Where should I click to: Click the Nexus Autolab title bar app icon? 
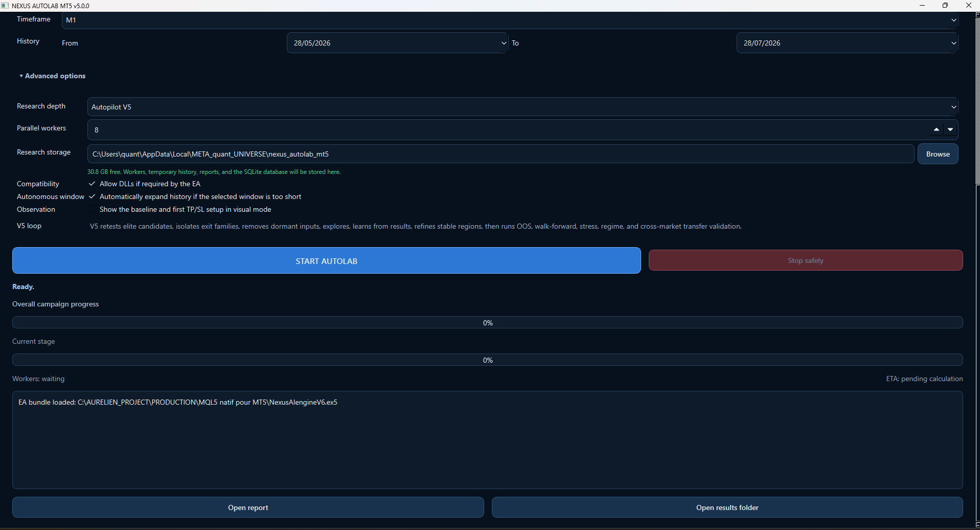tap(5, 6)
